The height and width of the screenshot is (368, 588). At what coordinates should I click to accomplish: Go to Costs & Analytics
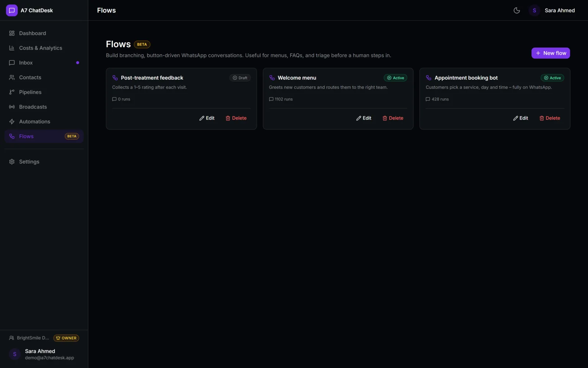[x=44, y=48]
